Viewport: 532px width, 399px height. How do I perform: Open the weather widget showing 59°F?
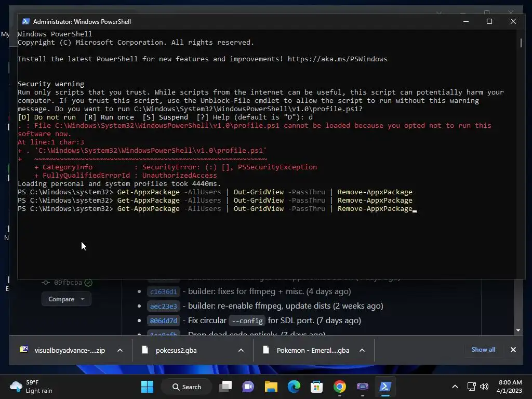[31, 387]
